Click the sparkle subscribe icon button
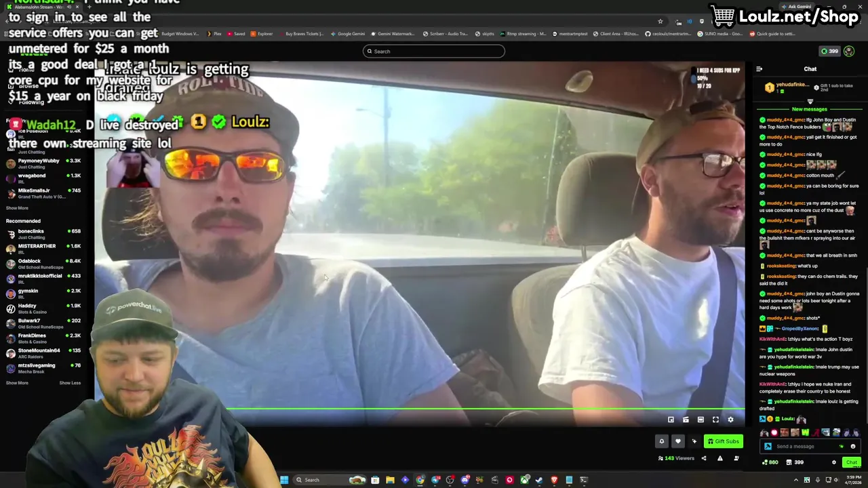Screen dimensions: 868x488 (x=694, y=441)
